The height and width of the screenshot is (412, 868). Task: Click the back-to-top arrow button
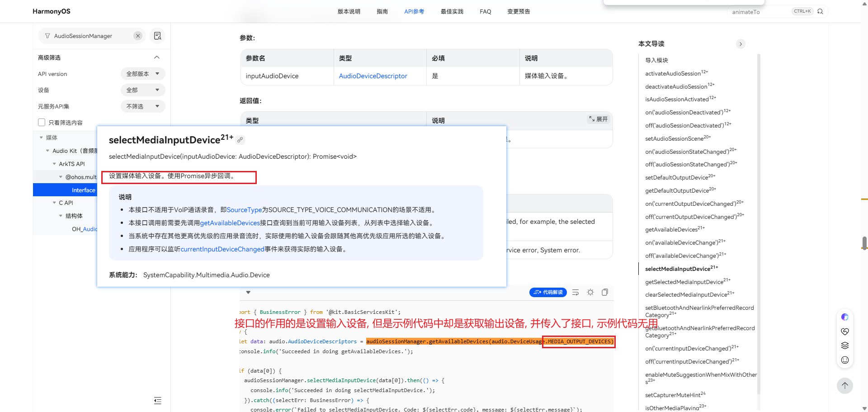844,386
